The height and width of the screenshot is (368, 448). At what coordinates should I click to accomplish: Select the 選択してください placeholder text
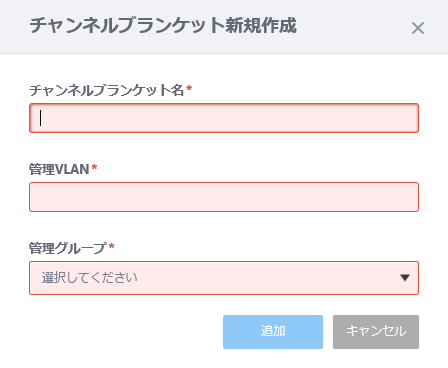89,278
